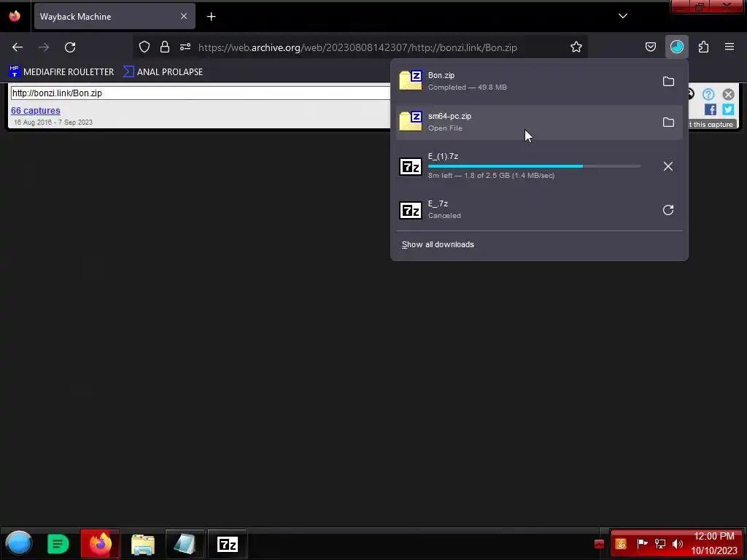This screenshot has width=747, height=560.
Task: Select the Wayback Machine tab
Action: [115, 17]
